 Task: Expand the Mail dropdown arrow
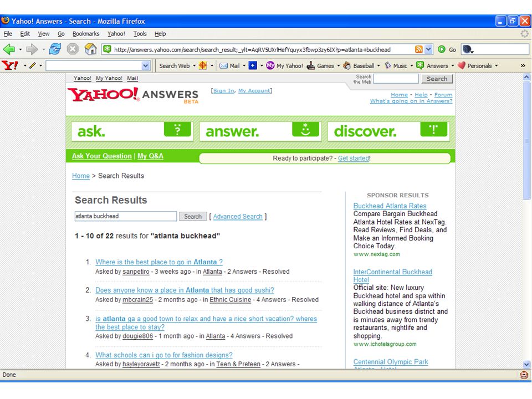tap(244, 66)
